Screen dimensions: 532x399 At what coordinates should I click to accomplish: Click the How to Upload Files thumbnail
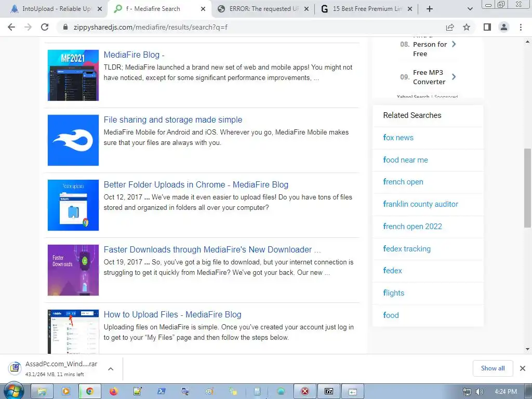point(73,331)
